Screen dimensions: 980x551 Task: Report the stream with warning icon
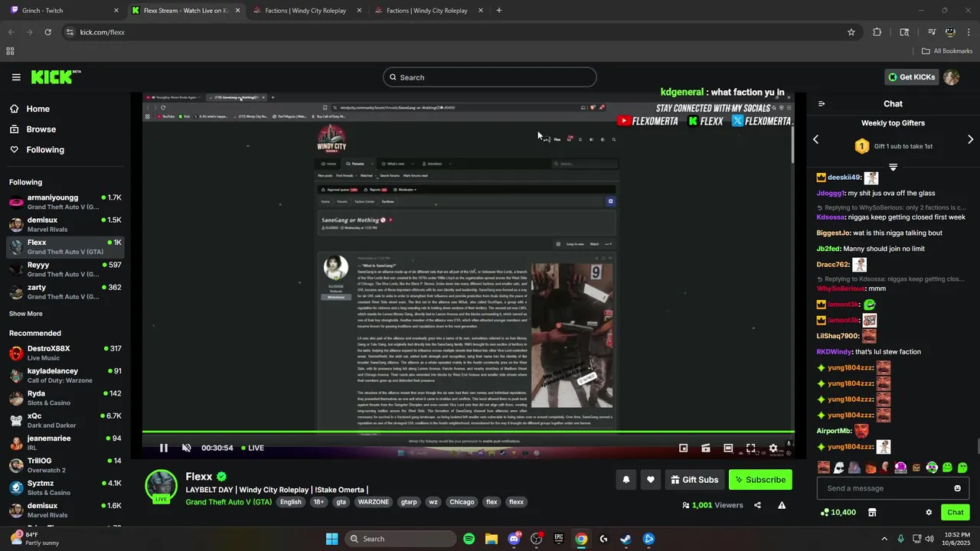click(x=782, y=505)
